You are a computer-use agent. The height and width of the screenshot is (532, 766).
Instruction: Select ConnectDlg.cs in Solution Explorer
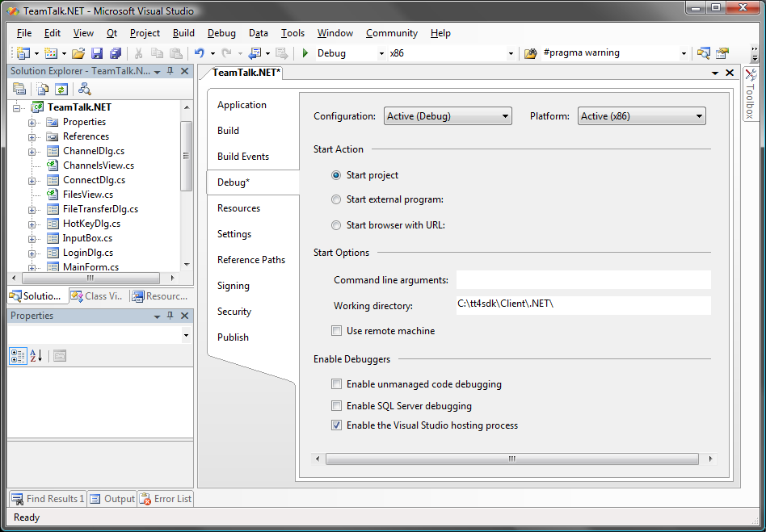point(94,180)
